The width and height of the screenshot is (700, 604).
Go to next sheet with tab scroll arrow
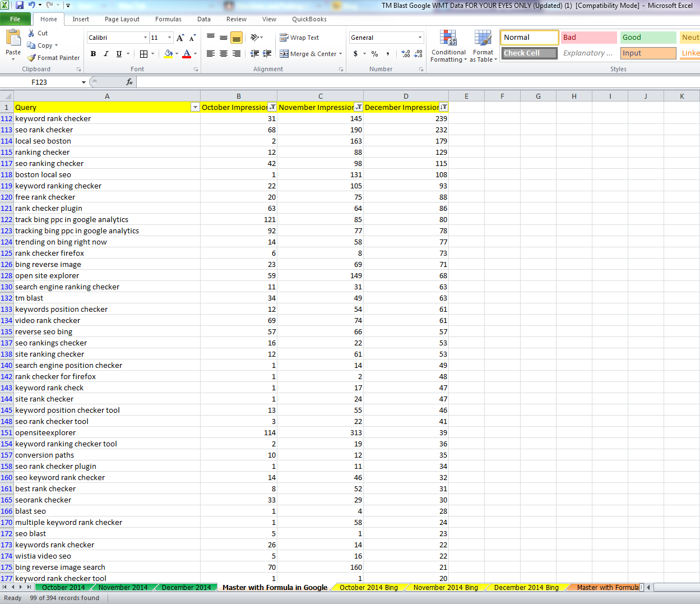point(21,587)
